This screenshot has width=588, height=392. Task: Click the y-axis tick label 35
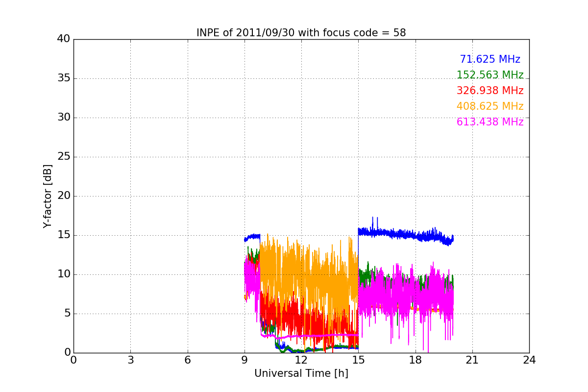tap(64, 78)
